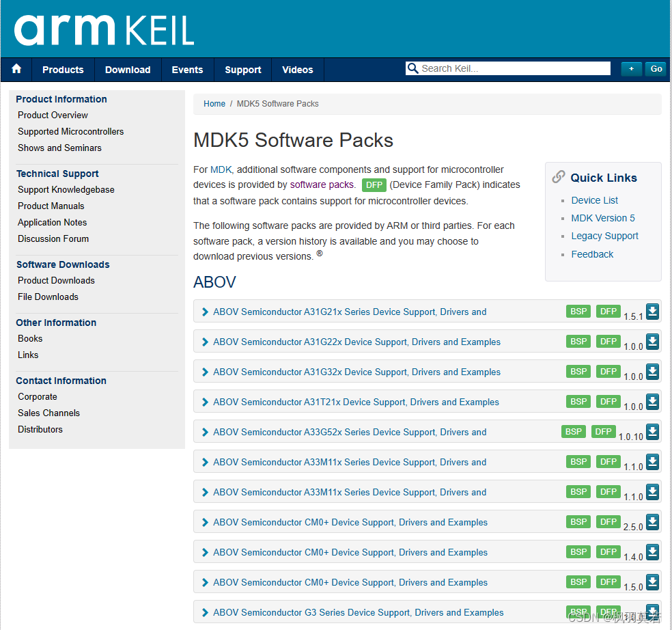This screenshot has width=672, height=630.
Task: Download the A31G21x Series pack version 1.5.1
Action: point(652,312)
